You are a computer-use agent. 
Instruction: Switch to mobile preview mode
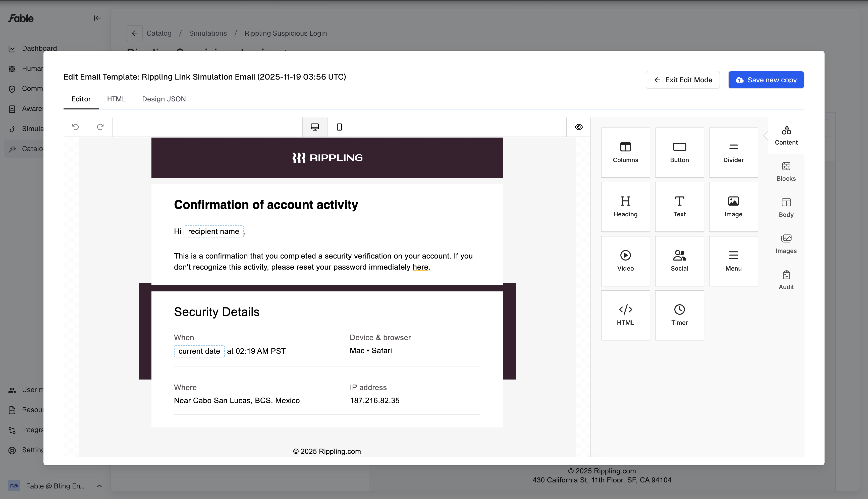click(339, 127)
